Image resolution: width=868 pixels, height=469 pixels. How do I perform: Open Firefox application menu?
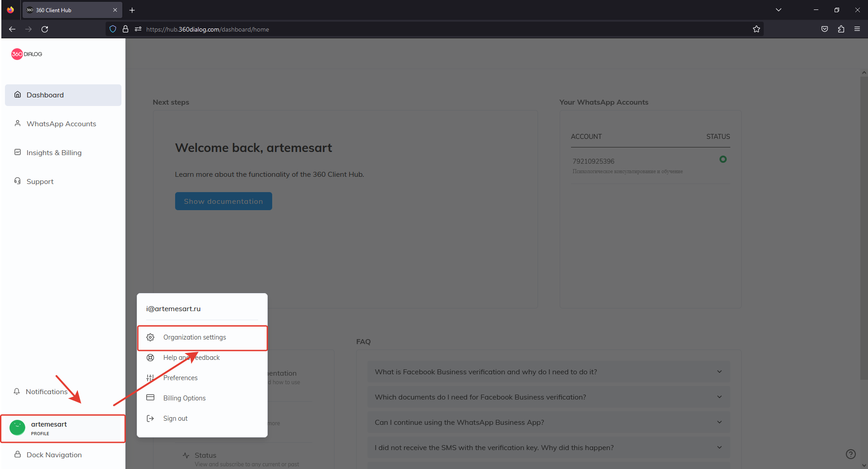(857, 29)
